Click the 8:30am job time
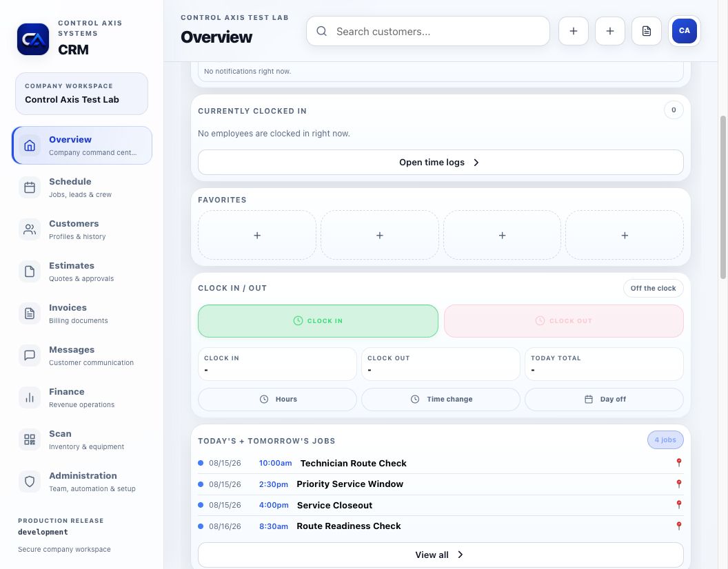The height and width of the screenshot is (569, 728). [274, 526]
